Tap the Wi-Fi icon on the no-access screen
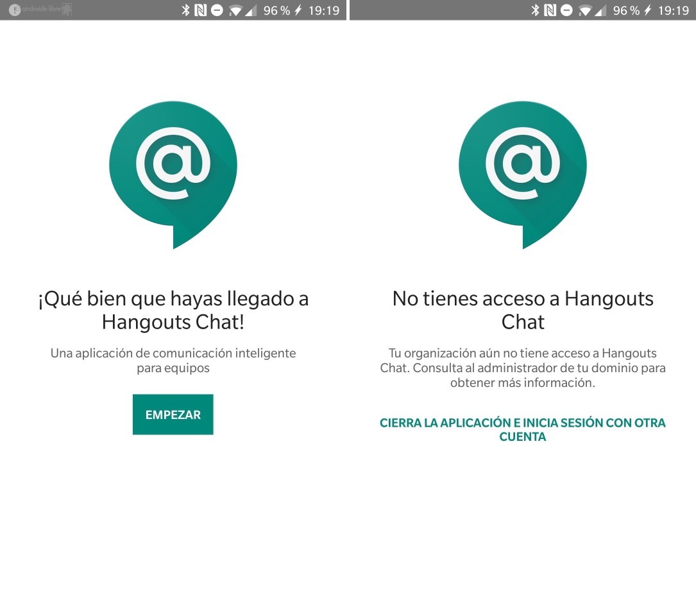The width and height of the screenshot is (696, 616). pos(585,10)
